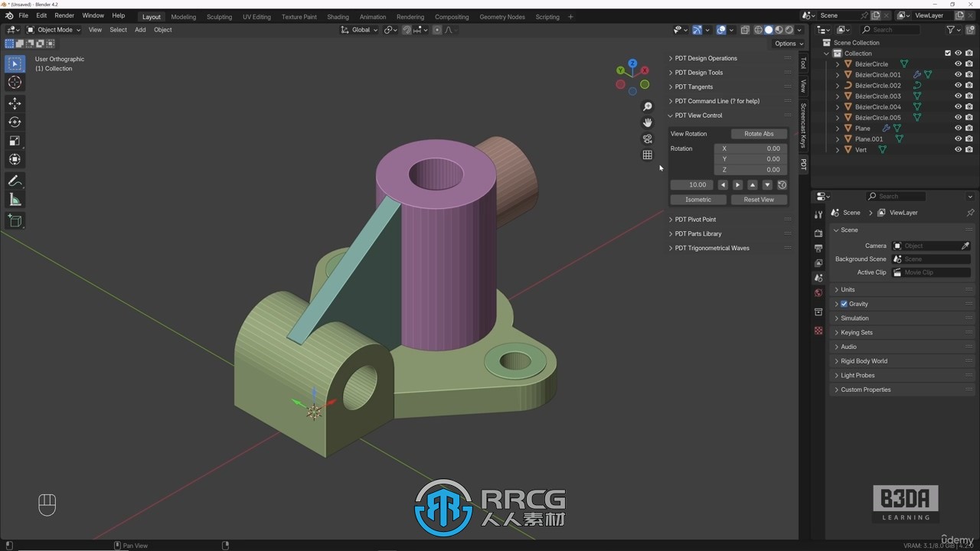Open the Render properties tab
Viewport: 980px width, 551px height.
[x=818, y=233]
